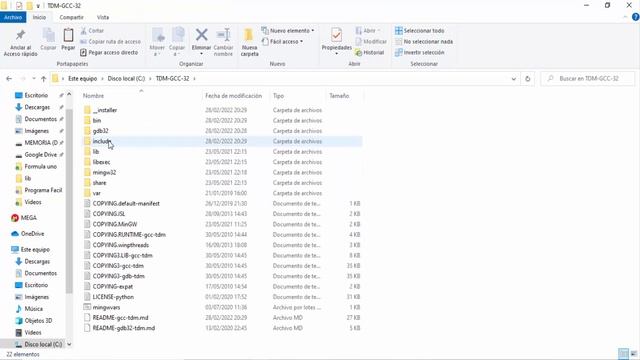Sort by Fecha de modificación column

pos(233,96)
